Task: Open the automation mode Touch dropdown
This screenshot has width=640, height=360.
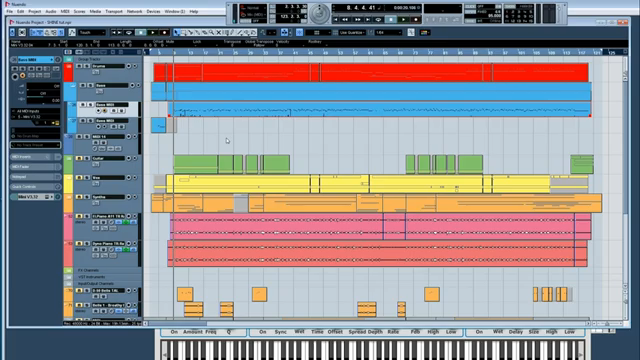Action: [92, 33]
